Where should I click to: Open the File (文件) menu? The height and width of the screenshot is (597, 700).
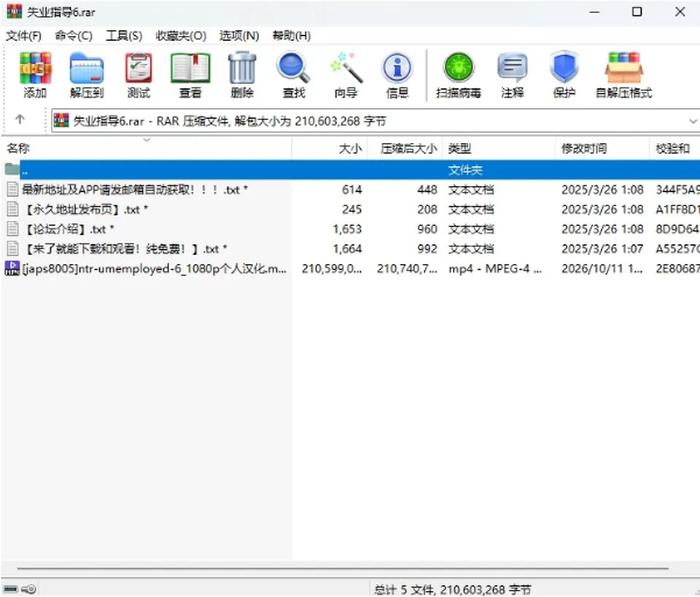click(x=23, y=36)
